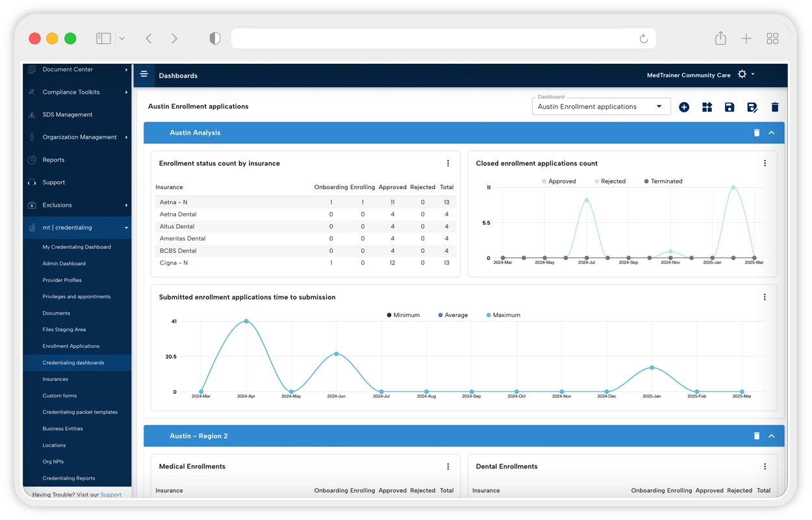This screenshot has width=812, height=520.
Task: Select Provider Profiles in the sidebar
Action: (62, 280)
